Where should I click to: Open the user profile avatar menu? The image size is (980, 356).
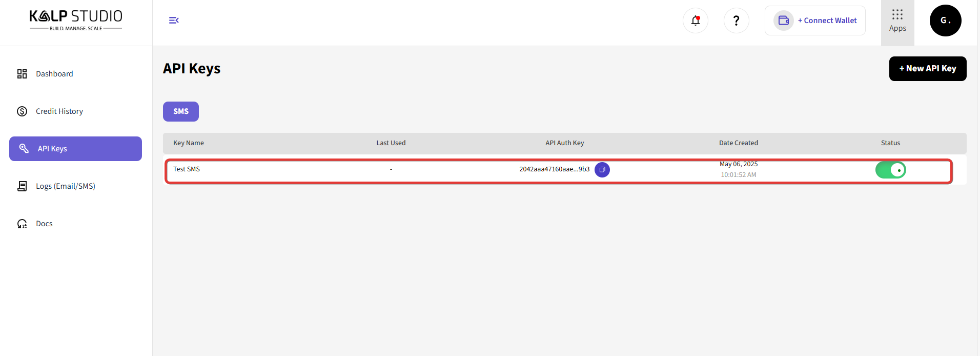(945, 21)
